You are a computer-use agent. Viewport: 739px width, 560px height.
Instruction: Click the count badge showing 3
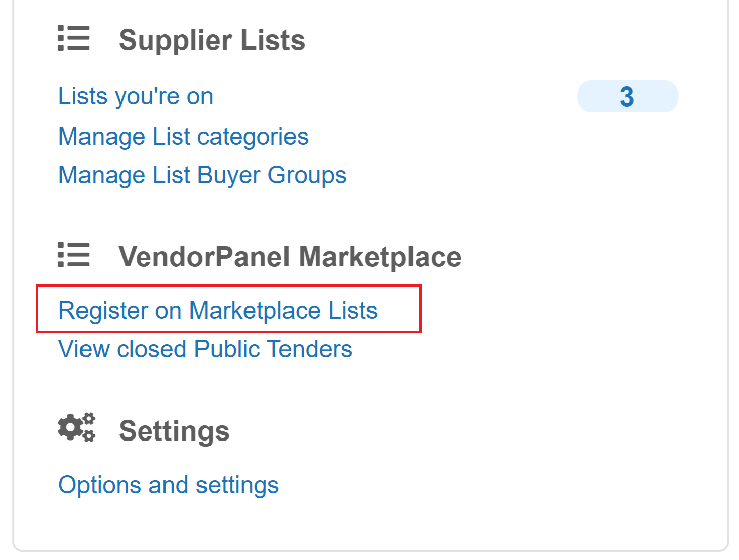627,96
